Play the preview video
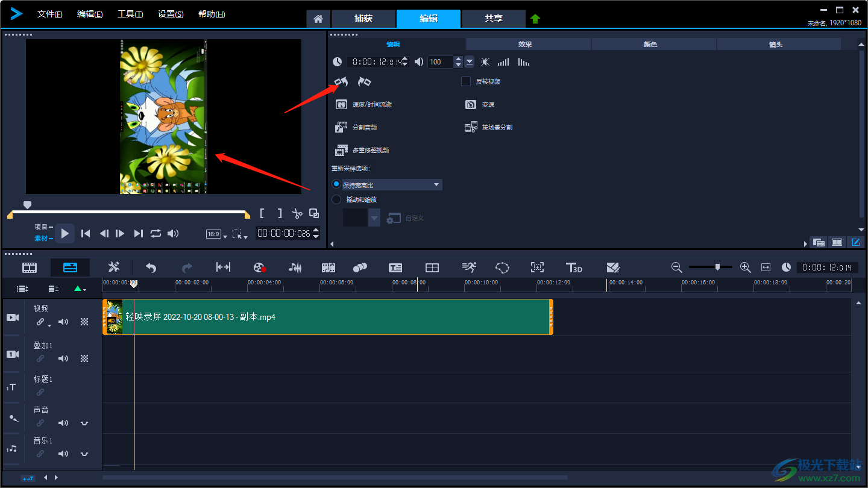The width and height of the screenshot is (868, 488). pyautogui.click(x=65, y=233)
